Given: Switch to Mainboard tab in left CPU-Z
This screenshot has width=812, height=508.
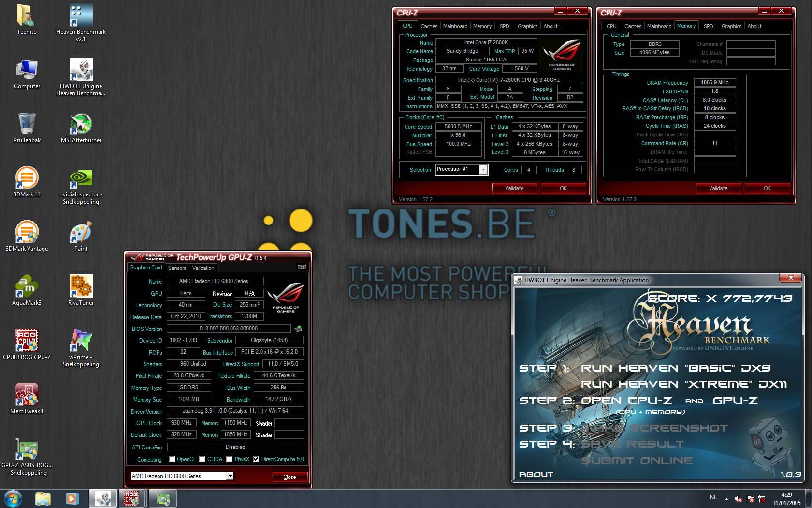Looking at the screenshot, I should [x=455, y=26].
